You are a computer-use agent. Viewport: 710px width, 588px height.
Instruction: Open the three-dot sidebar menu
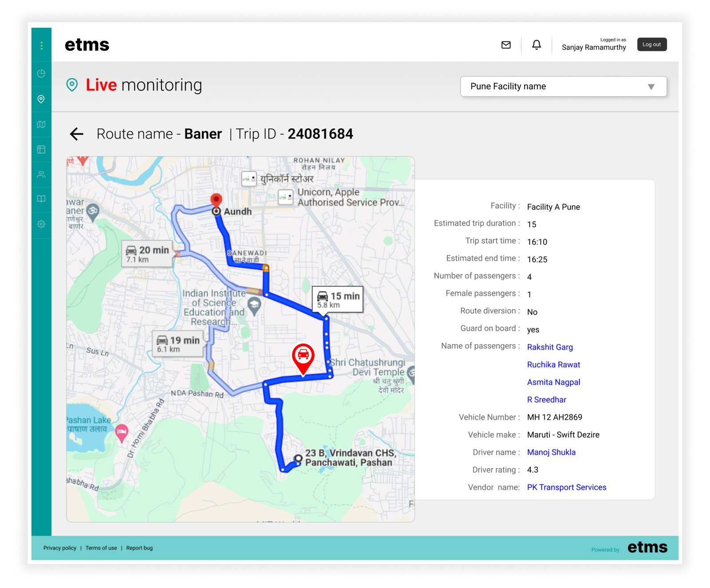[41, 45]
